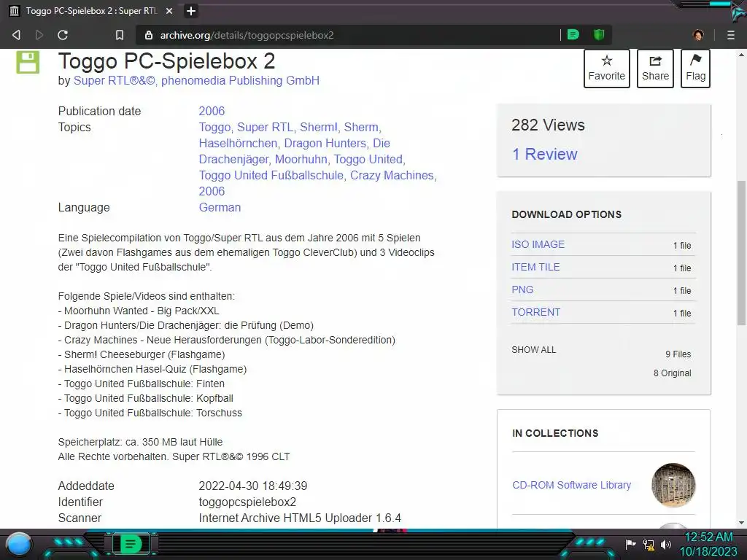Click the Share button

(x=655, y=69)
